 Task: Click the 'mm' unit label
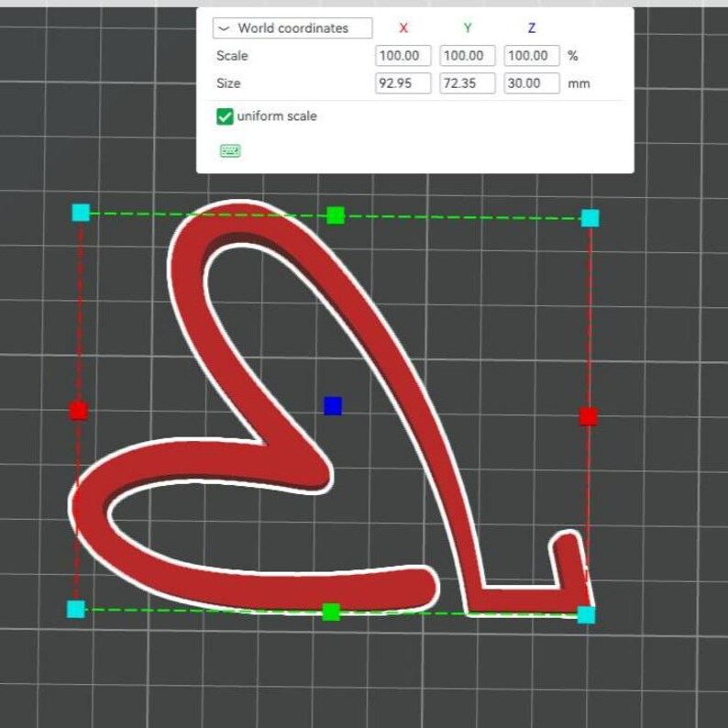(x=579, y=84)
